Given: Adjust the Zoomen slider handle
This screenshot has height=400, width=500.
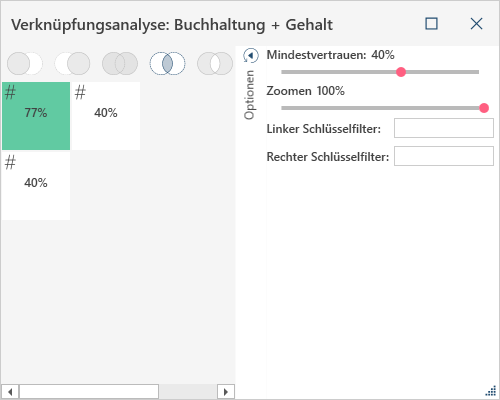Looking at the screenshot, I should [484, 108].
